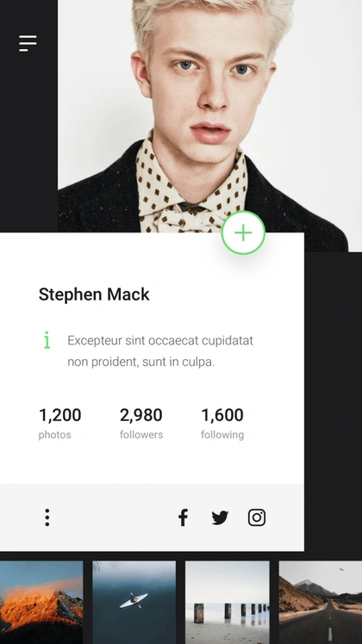
Task: Select the 'followers' label text
Action: pyautogui.click(x=141, y=435)
